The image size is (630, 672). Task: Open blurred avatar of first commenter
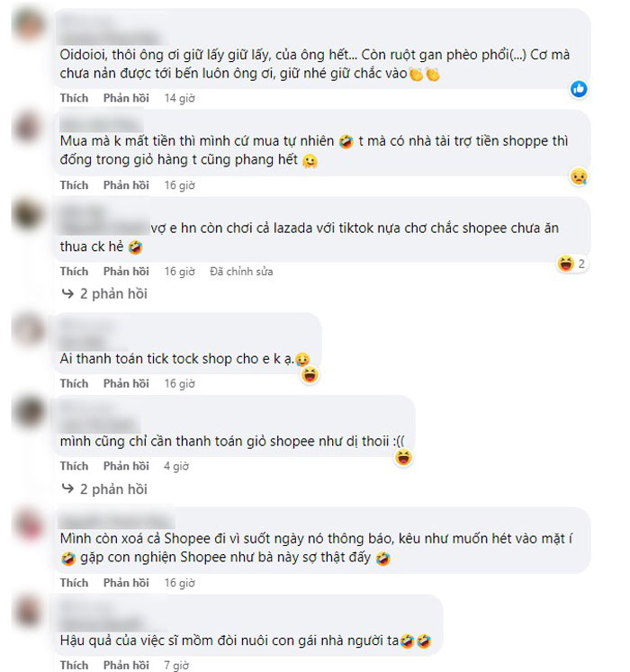click(28, 24)
